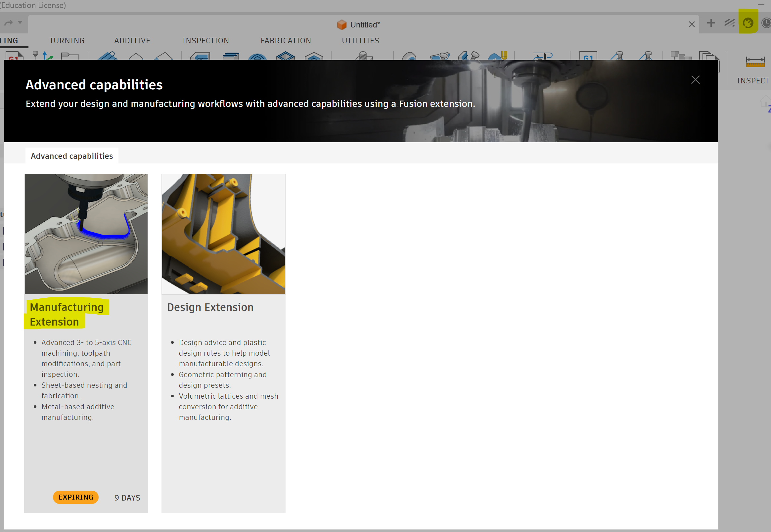Switch to the ADDITIVE ribbon tab
Image resolution: width=771 pixels, height=532 pixels.
tap(132, 41)
